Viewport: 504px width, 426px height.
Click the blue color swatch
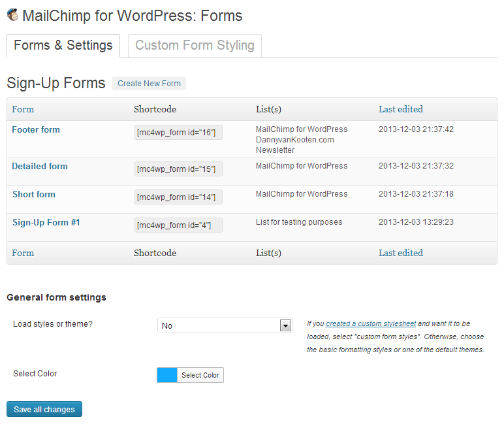(167, 375)
